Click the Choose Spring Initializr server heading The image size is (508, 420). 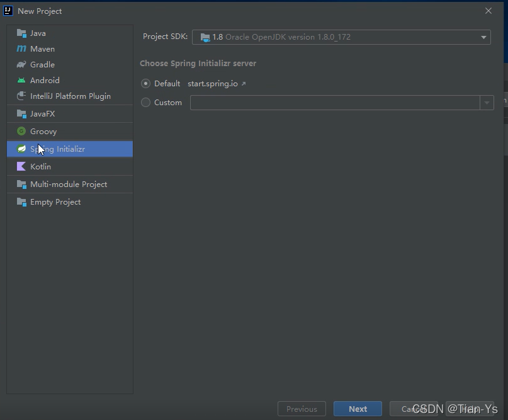tap(198, 63)
